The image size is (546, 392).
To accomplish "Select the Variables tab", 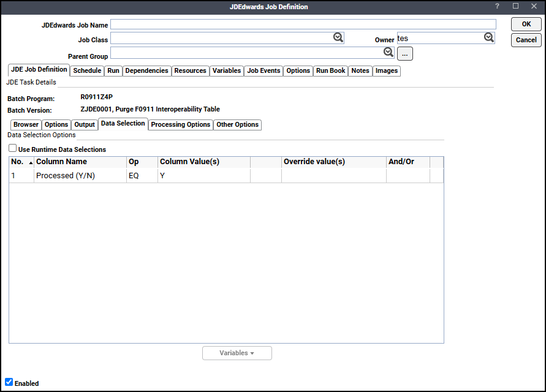I will (227, 70).
